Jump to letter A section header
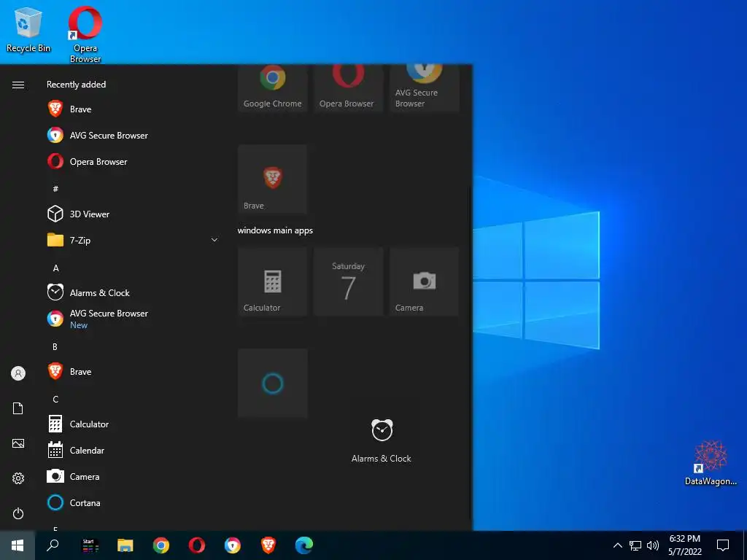This screenshot has width=747, height=560. 55,268
